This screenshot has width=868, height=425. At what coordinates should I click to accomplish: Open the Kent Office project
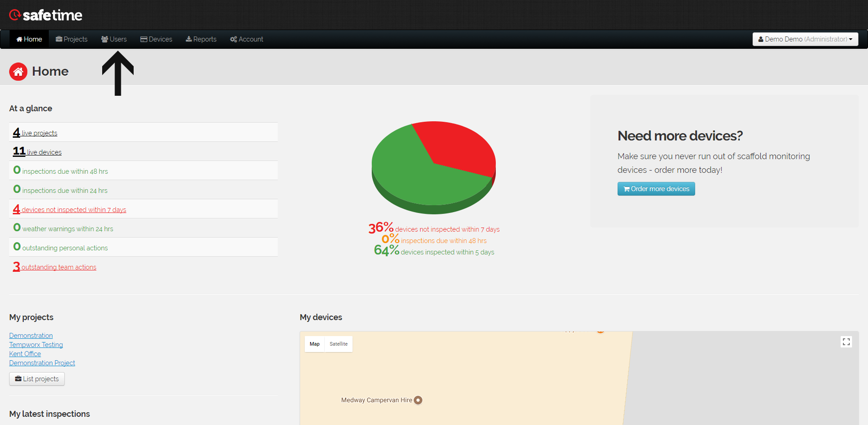click(25, 354)
